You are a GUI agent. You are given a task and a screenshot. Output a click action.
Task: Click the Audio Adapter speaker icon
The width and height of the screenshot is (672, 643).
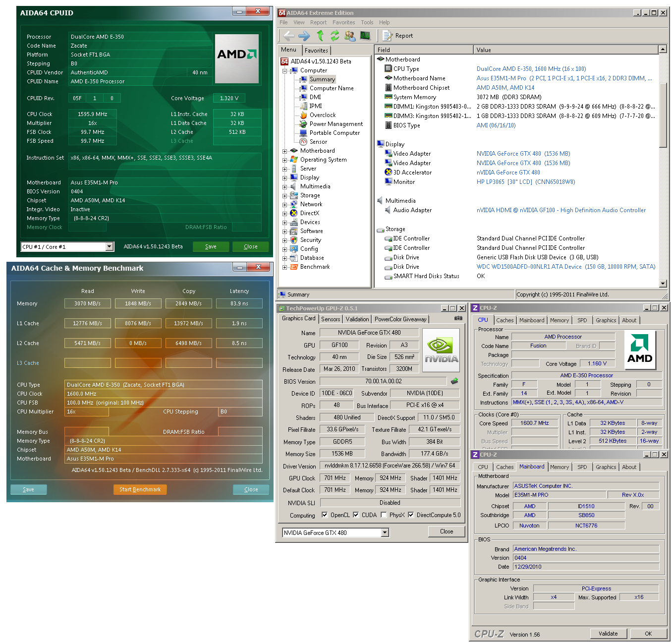tap(389, 210)
